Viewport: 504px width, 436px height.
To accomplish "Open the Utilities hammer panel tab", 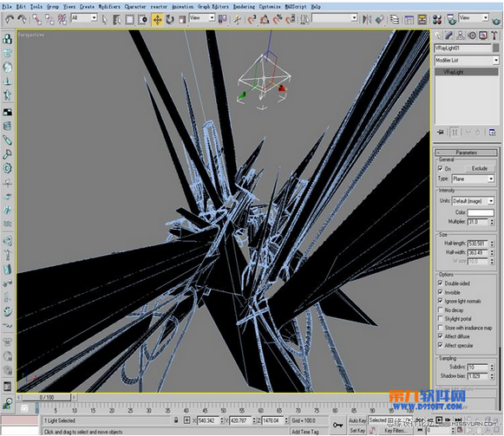I will (x=494, y=36).
